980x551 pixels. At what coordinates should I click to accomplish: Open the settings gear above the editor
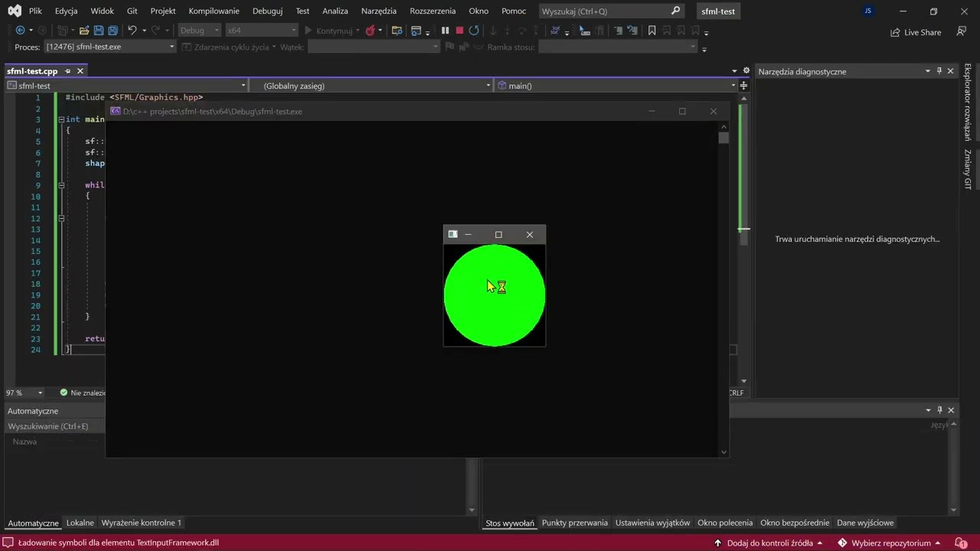(746, 70)
